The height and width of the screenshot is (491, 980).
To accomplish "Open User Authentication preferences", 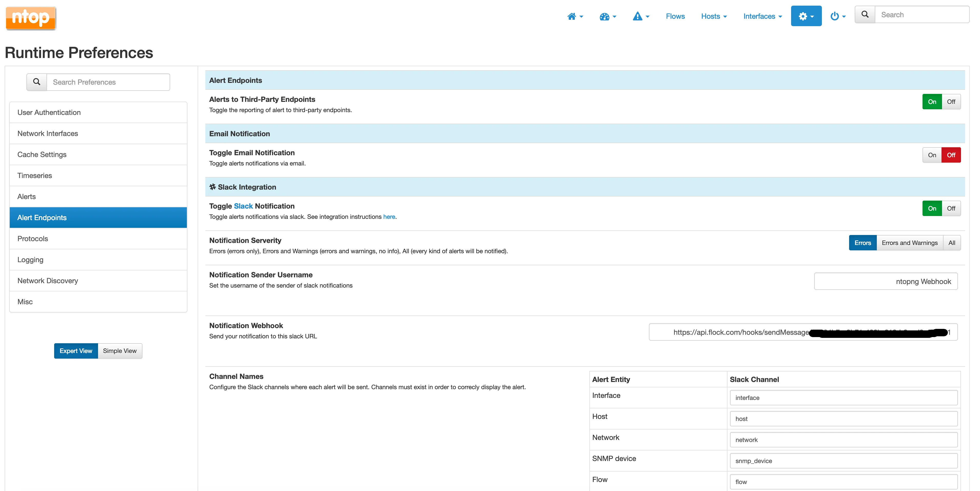I will (98, 112).
